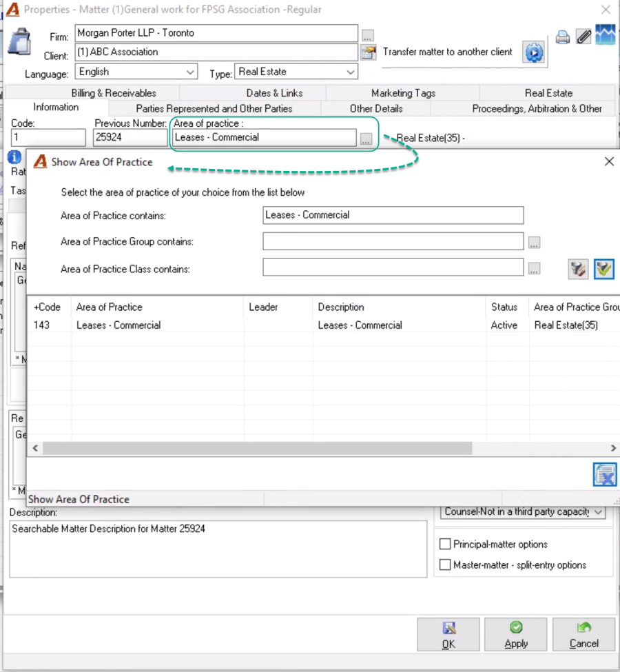
Task: Apply search filter with green checkmark icon
Action: tap(604, 269)
